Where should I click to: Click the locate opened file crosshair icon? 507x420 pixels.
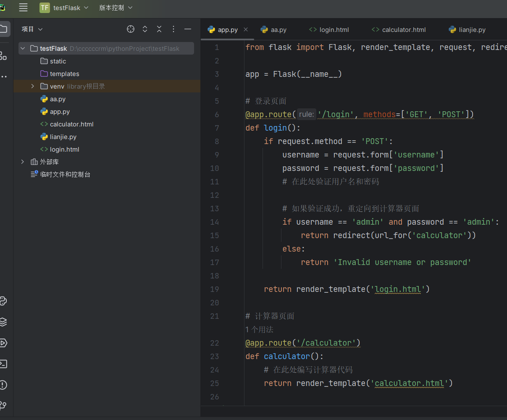131,29
